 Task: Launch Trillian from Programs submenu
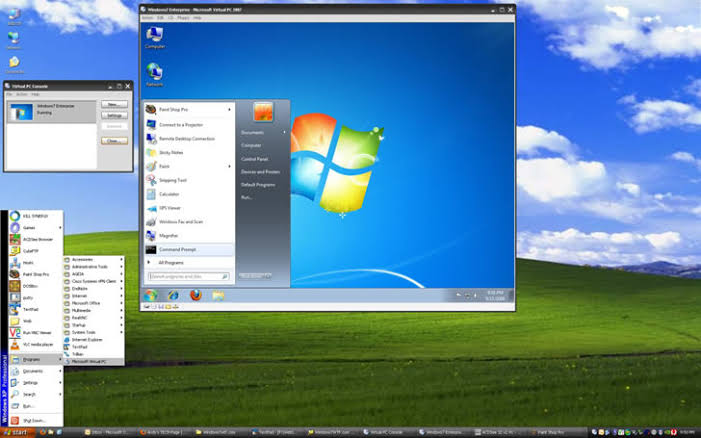(x=93, y=354)
